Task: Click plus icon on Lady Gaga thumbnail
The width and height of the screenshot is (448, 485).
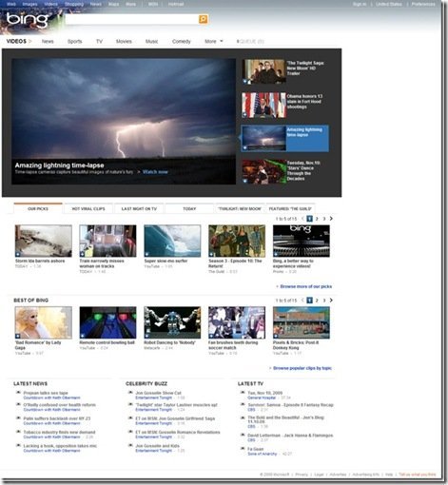Action: 18,336
